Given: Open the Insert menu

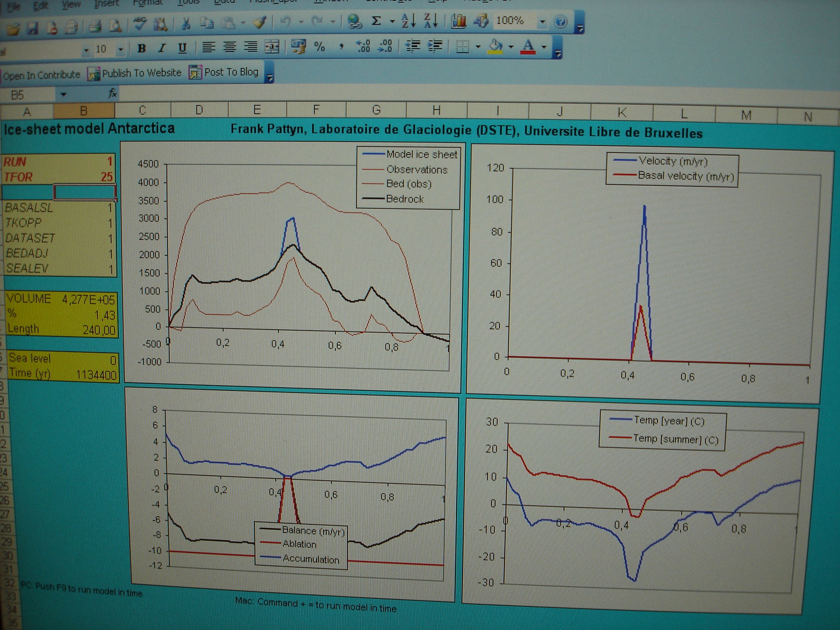Looking at the screenshot, I should 106,4.
